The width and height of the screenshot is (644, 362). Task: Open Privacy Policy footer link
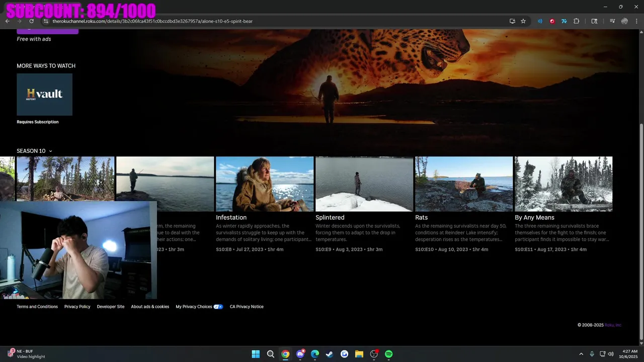click(77, 307)
